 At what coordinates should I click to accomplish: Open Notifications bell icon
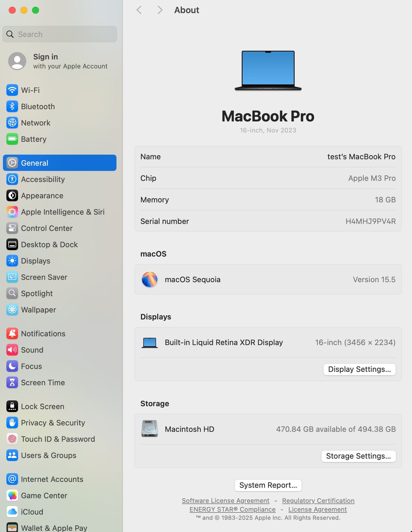pos(12,333)
